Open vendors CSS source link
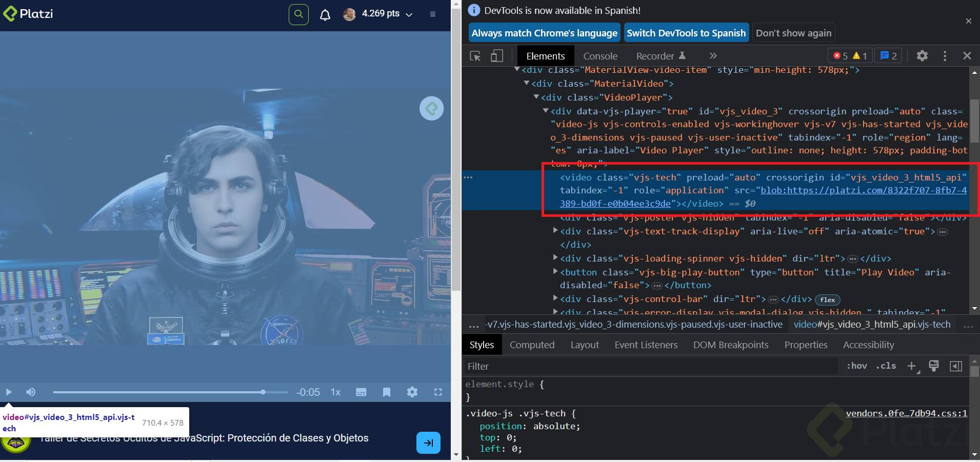 [x=907, y=413]
